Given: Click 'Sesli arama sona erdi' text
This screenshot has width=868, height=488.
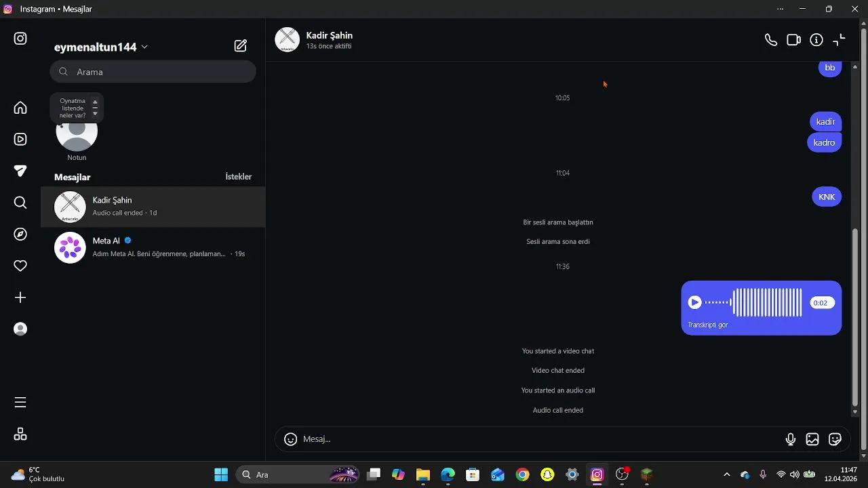Looking at the screenshot, I should coord(558,241).
